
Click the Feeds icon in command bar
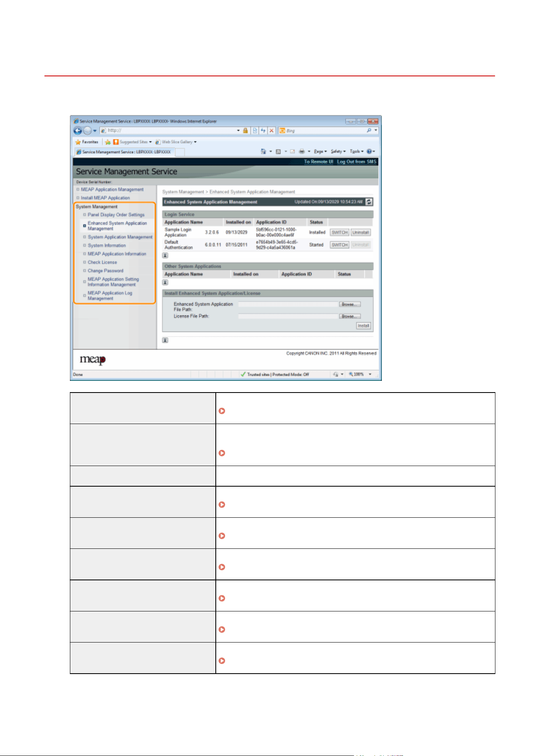[x=278, y=151]
